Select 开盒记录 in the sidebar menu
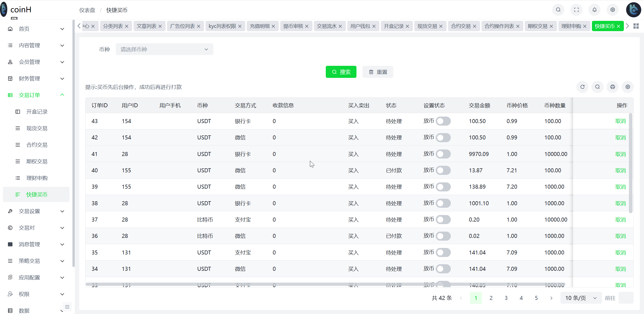Viewport: 644px width, 314px height. coord(37,112)
